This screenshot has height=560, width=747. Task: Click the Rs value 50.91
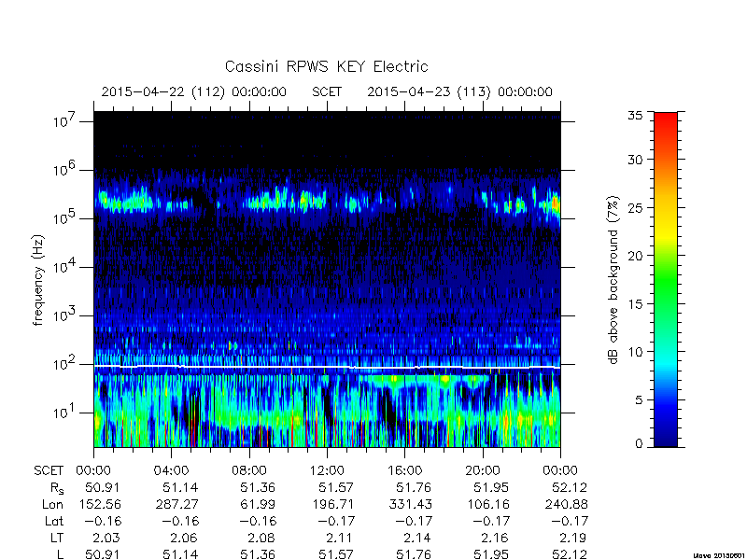click(103, 487)
